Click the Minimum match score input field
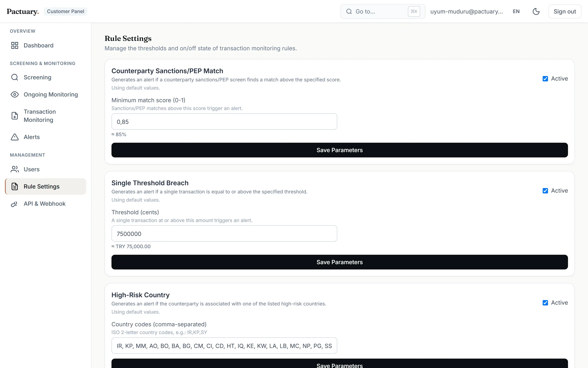 224,121
